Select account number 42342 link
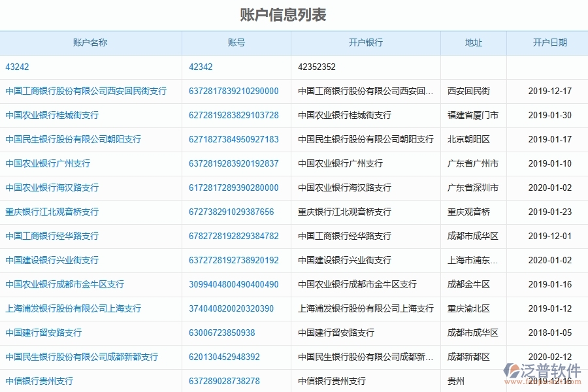This screenshot has width=588, height=392. [199, 67]
